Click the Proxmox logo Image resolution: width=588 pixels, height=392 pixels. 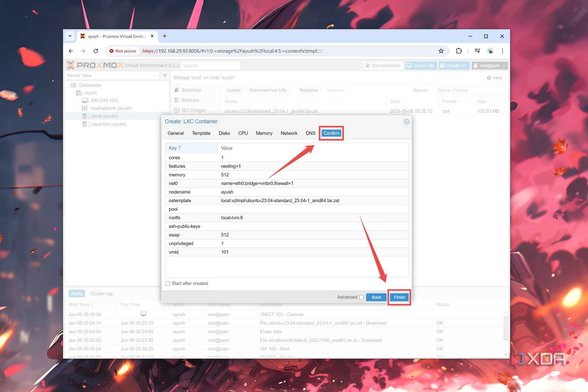click(x=94, y=65)
